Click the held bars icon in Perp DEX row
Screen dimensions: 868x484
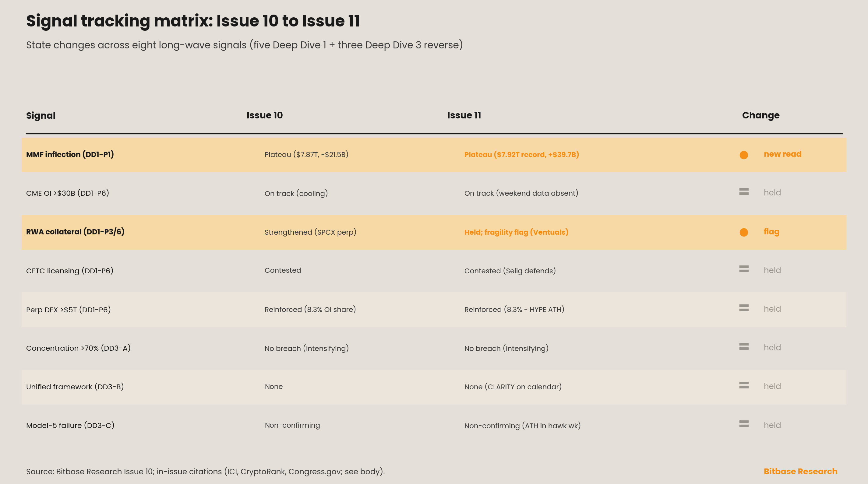pyautogui.click(x=744, y=308)
